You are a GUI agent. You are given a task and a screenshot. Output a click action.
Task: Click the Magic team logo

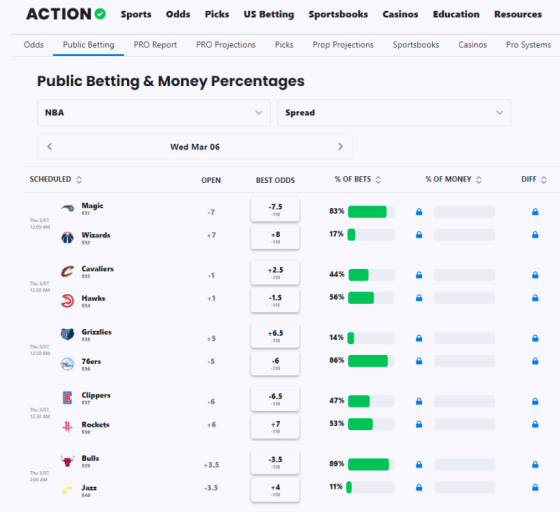tap(68, 208)
